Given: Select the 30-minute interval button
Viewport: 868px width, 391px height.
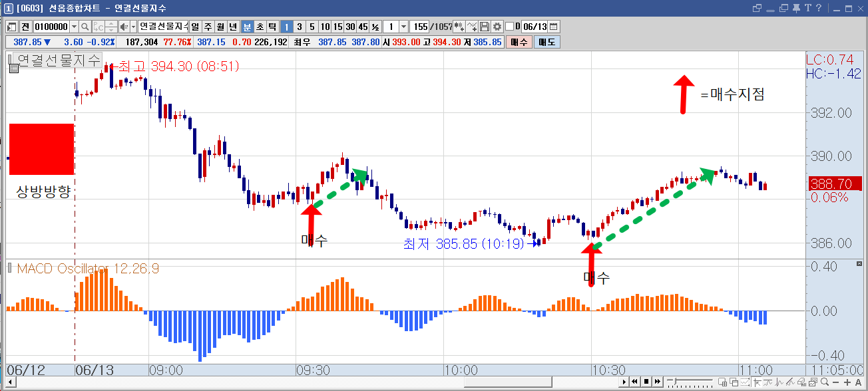Looking at the screenshot, I should [350, 27].
